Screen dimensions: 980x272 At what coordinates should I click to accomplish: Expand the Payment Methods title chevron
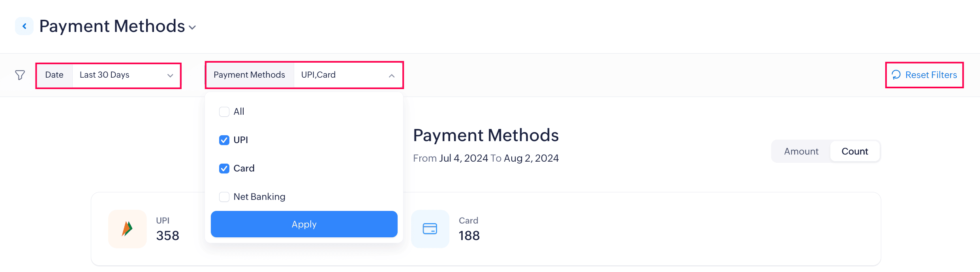click(x=192, y=28)
